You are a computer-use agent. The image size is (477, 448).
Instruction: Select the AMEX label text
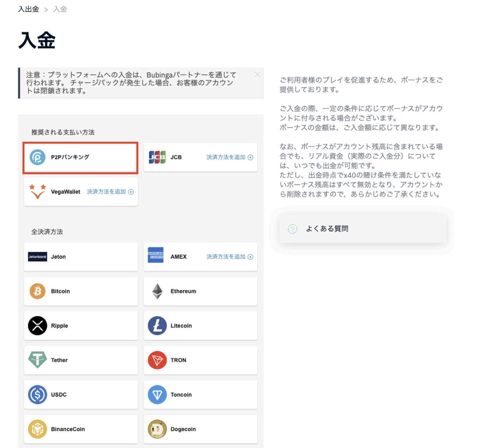(179, 257)
